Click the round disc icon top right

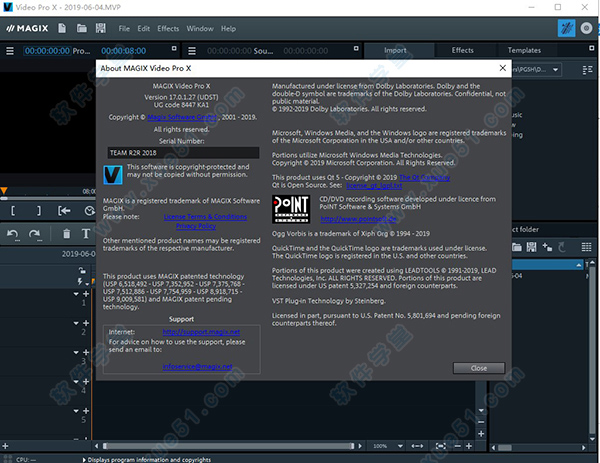pos(586,28)
